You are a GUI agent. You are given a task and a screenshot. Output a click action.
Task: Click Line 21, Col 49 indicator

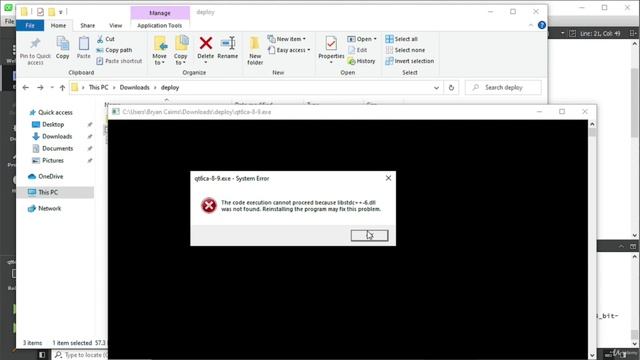600,33
